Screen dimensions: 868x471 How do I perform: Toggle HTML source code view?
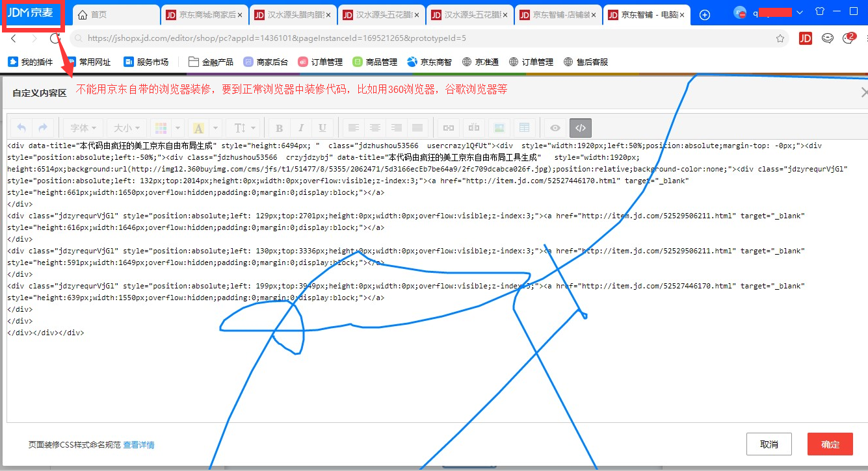[x=581, y=128]
